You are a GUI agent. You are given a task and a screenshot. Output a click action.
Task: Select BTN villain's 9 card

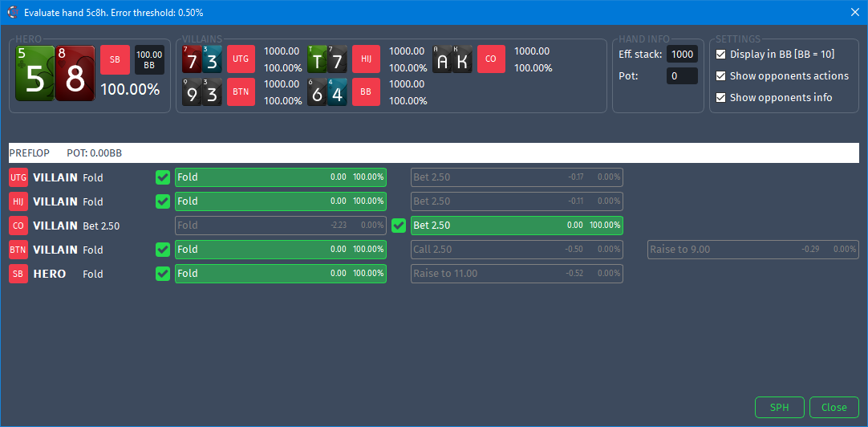coord(192,92)
